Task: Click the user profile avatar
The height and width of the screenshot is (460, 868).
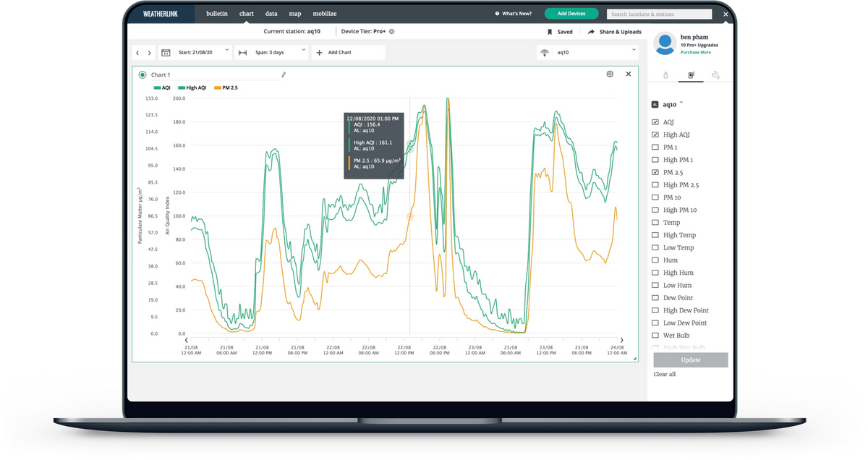Action: click(665, 43)
